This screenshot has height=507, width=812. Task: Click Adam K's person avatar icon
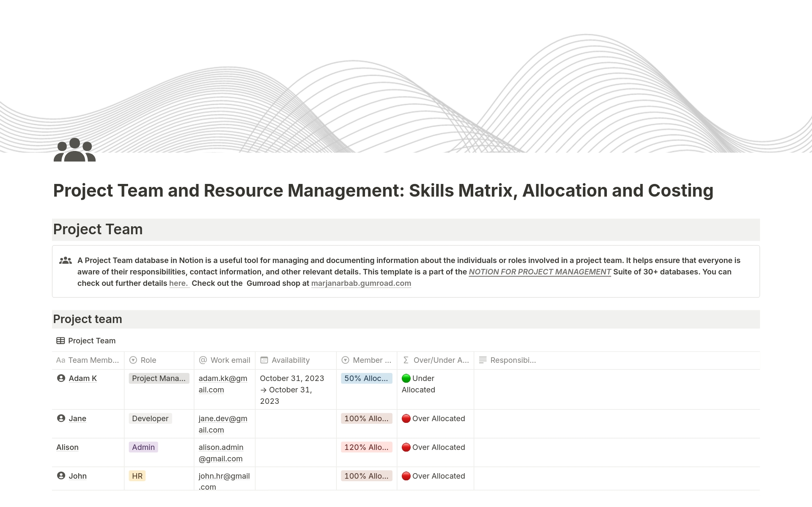61,378
